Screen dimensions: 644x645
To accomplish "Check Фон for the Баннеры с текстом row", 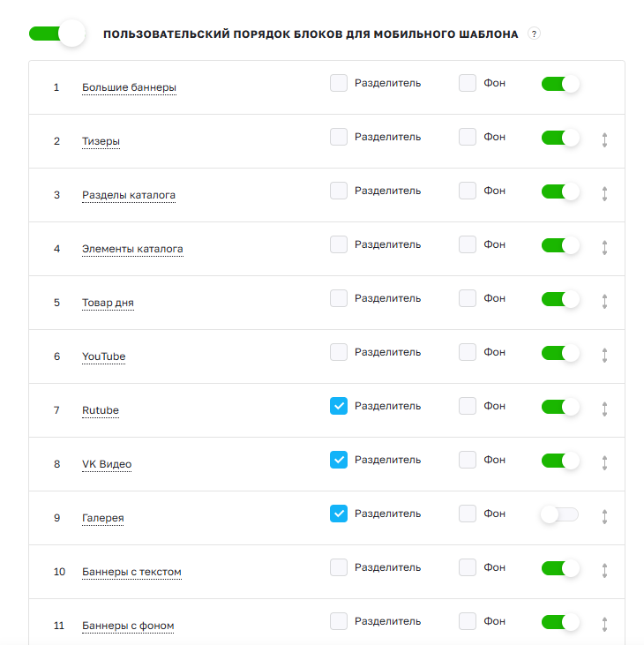I will [x=468, y=567].
